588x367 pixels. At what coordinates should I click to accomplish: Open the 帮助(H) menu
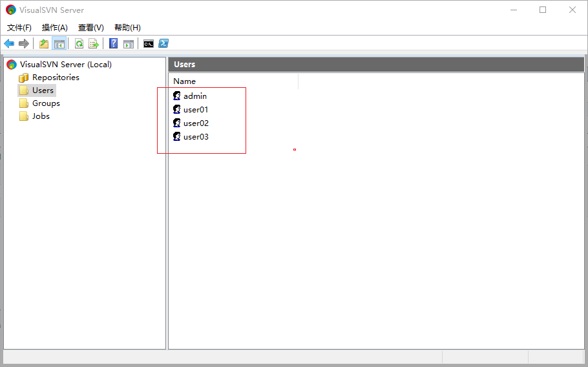[x=127, y=28]
